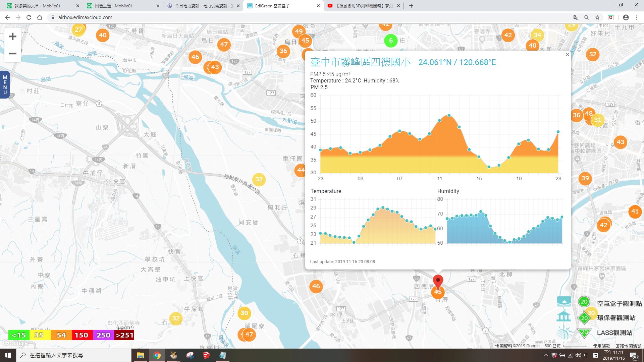Image resolution: width=644 pixels, height=362 pixels.
Task: Open the browser home page
Action: [x=40, y=17]
